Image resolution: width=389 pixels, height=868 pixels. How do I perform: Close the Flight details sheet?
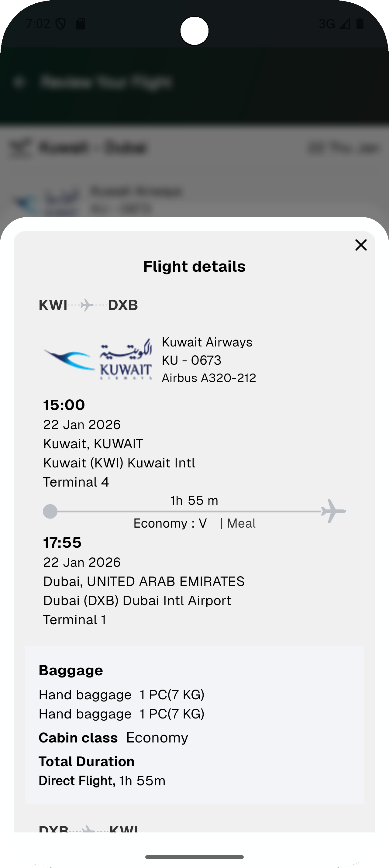361,245
